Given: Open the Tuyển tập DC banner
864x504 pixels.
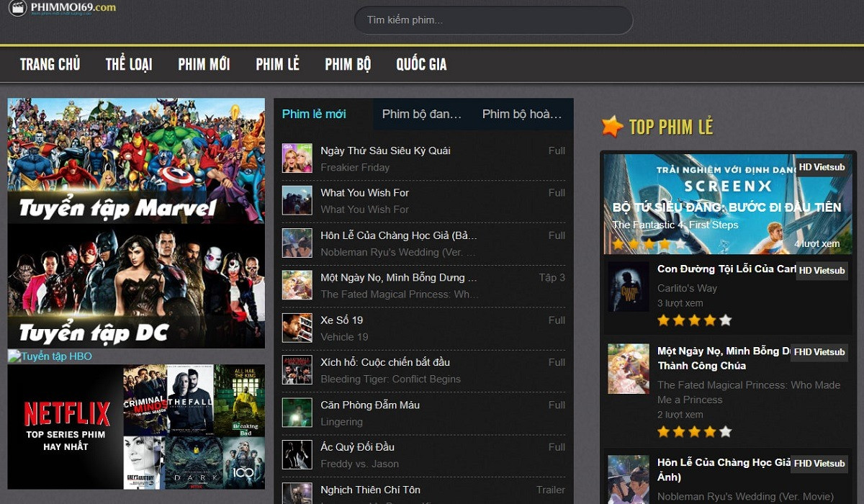Looking at the screenshot, I should tap(136, 286).
